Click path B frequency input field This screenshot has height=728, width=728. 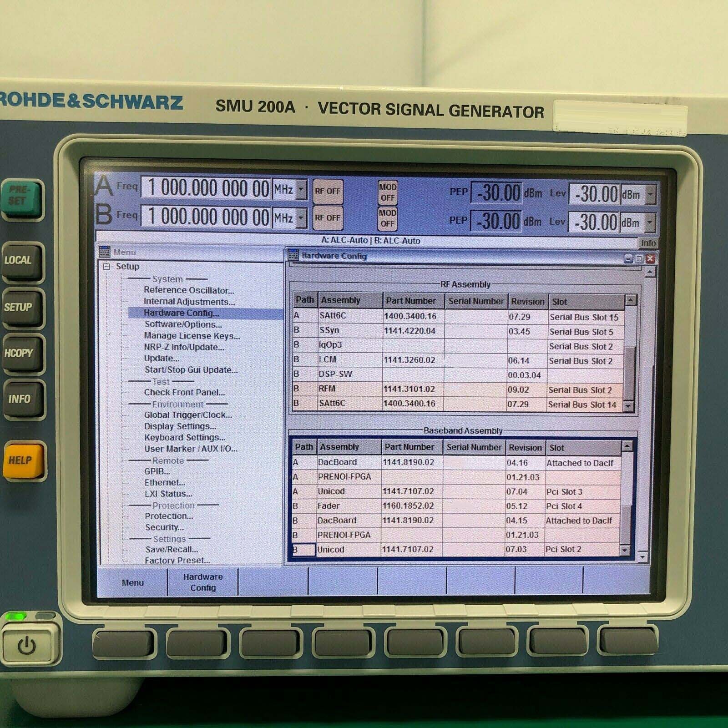(206, 217)
